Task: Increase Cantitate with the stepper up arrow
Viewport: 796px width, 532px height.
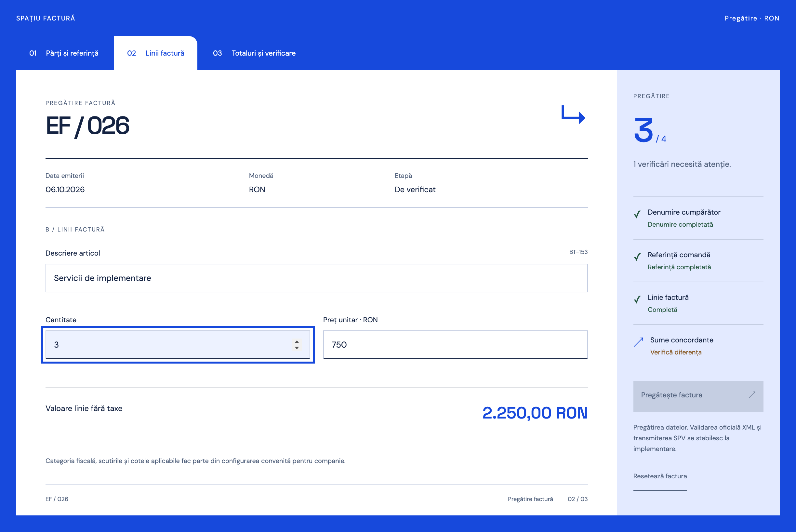Action: [x=297, y=342]
